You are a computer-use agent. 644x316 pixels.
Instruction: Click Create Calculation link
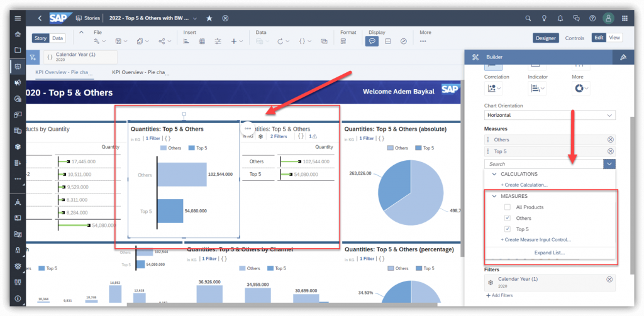tap(524, 185)
